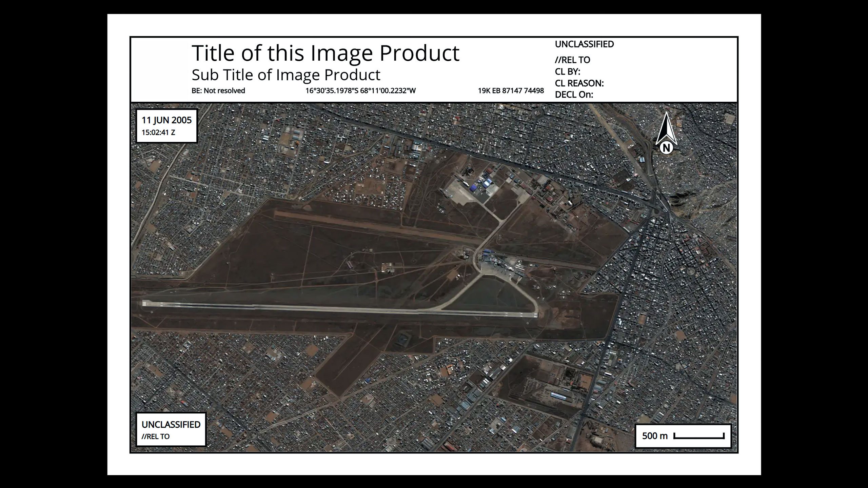Click the 11 JUN 2005 date box

pyautogui.click(x=166, y=126)
